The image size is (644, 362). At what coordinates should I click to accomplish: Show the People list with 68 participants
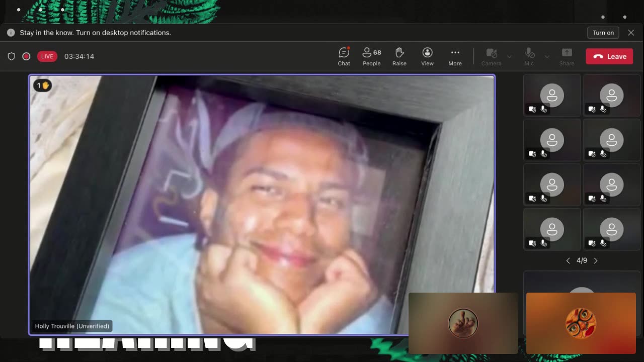coord(372,56)
